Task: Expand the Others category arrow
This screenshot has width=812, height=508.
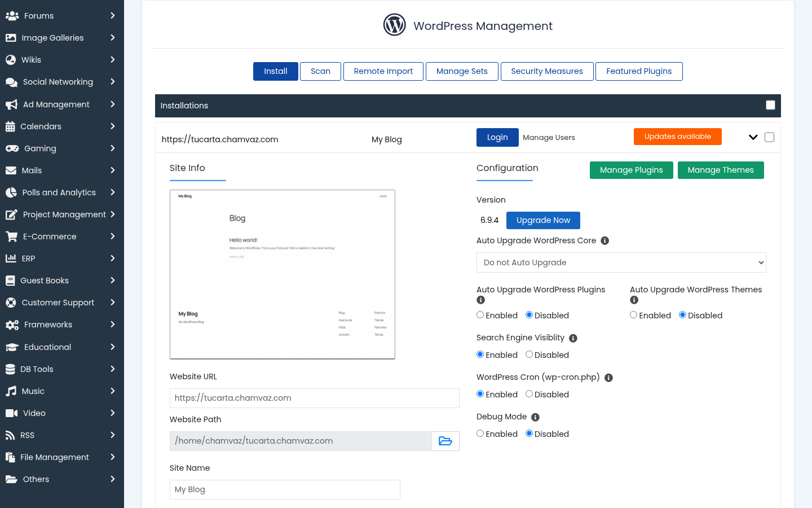Action: [113, 479]
